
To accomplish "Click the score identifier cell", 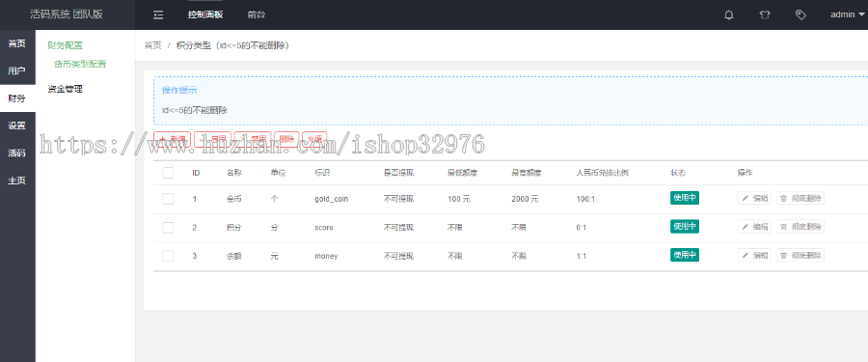I will 324,227.
